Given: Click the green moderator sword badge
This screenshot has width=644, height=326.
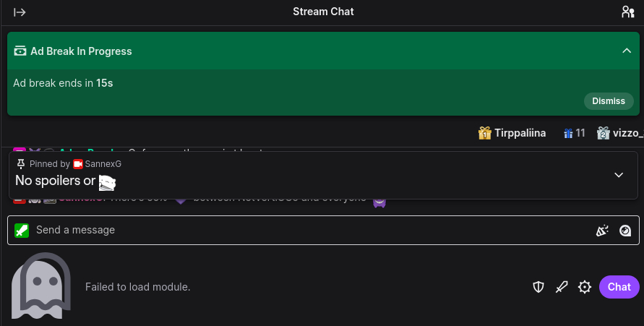Looking at the screenshot, I should tap(22, 231).
